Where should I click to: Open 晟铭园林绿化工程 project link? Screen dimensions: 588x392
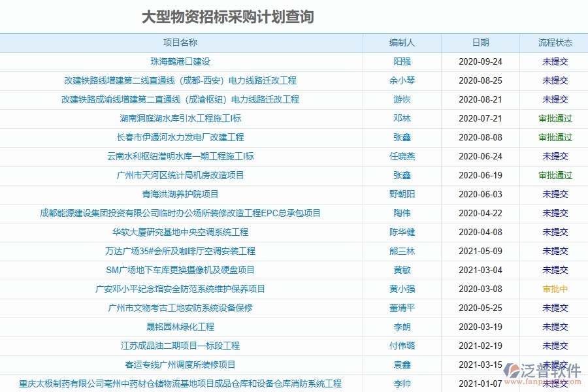182,327
